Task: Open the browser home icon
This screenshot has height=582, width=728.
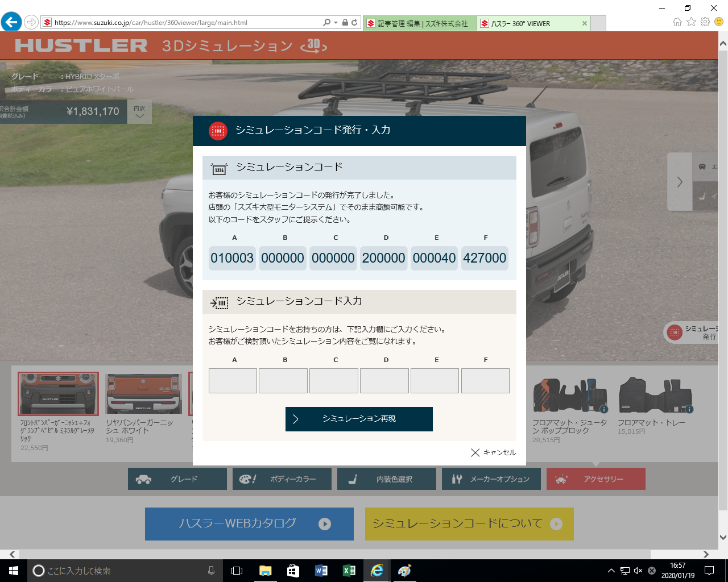Action: pos(677,22)
